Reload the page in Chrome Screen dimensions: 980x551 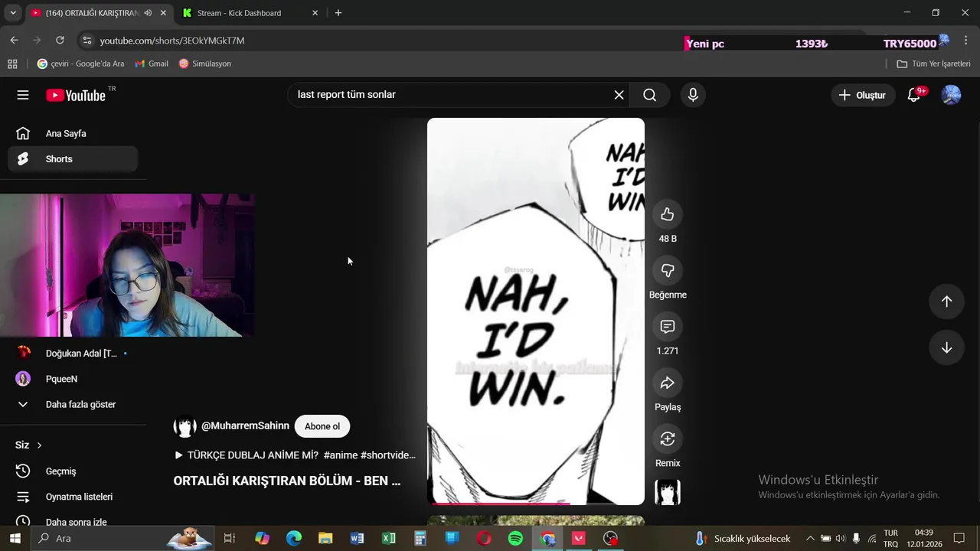click(x=60, y=41)
